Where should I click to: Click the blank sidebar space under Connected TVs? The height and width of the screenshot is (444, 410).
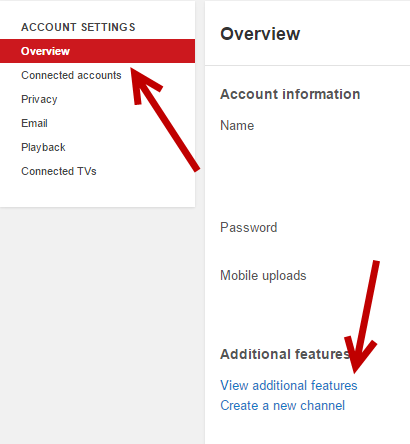(97, 193)
